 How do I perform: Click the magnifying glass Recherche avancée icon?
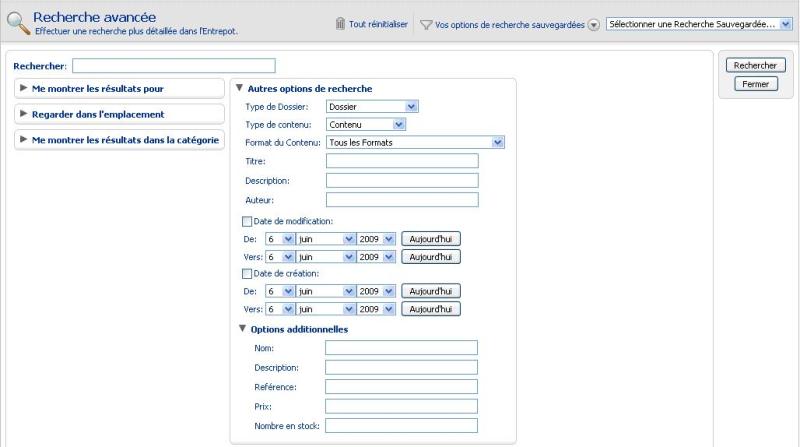click(17, 24)
